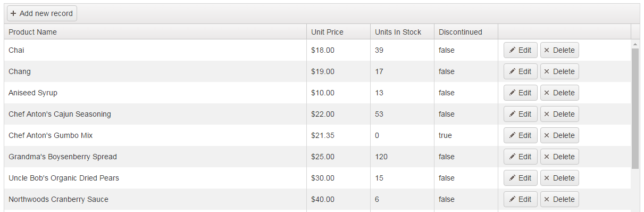Sort by Product Name column header

155,32
